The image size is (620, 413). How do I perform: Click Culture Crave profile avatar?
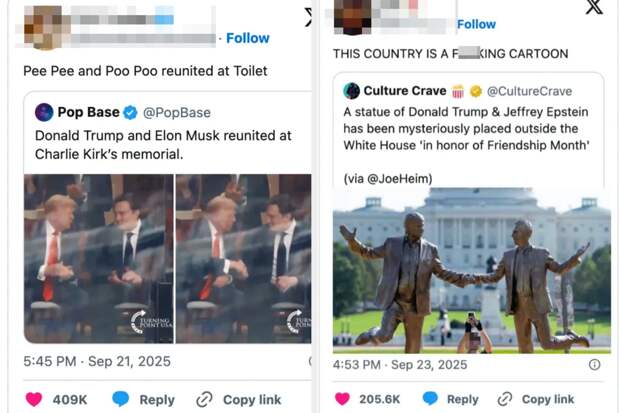click(x=351, y=91)
